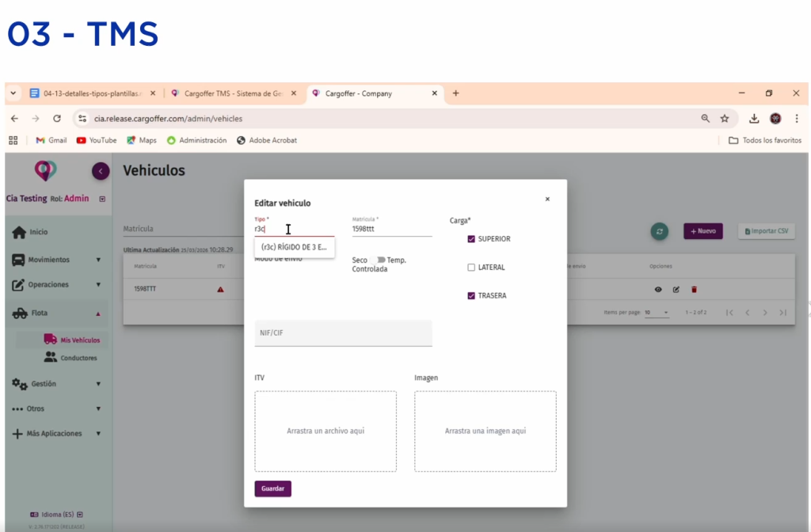Click the green refresh icon button
The height and width of the screenshot is (532, 811).
tap(659, 231)
